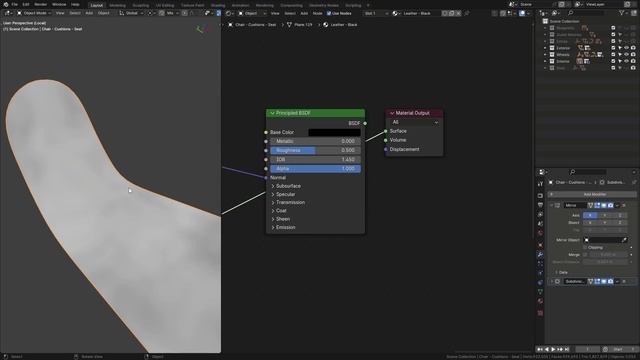Toggle Mirror modifier render camera icon
The width and height of the screenshot is (640, 360).
tap(610, 205)
